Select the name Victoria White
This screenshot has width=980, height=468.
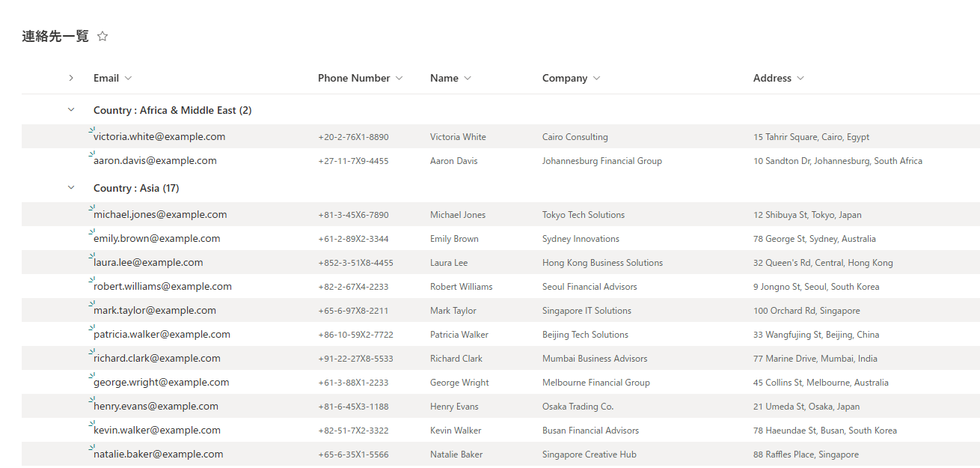458,137
